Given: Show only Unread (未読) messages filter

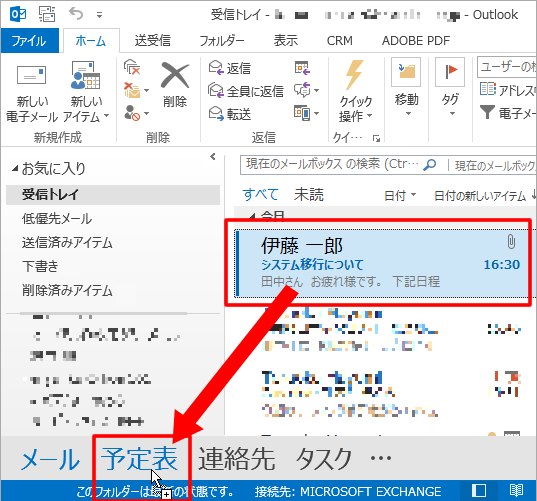Looking at the screenshot, I should tap(309, 195).
